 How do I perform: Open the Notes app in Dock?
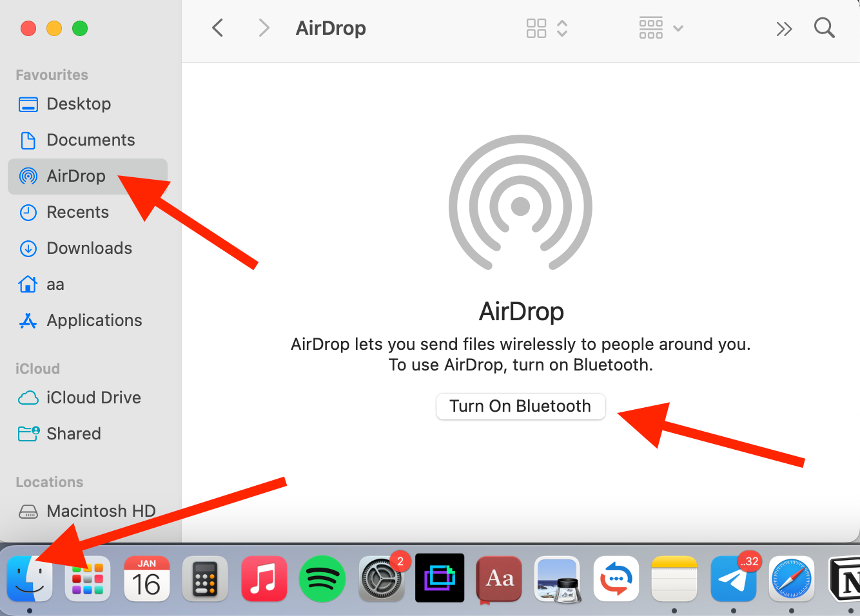[674, 579]
